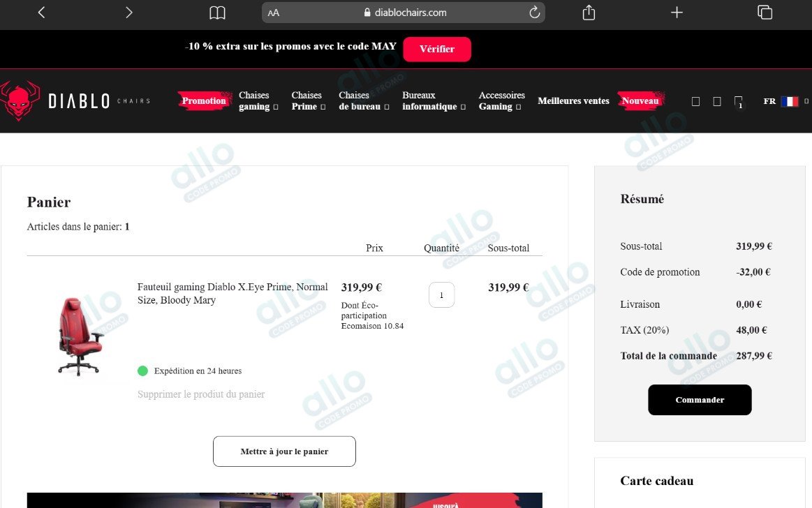Open the Nouveau menu item
812x508 pixels.
[640, 101]
